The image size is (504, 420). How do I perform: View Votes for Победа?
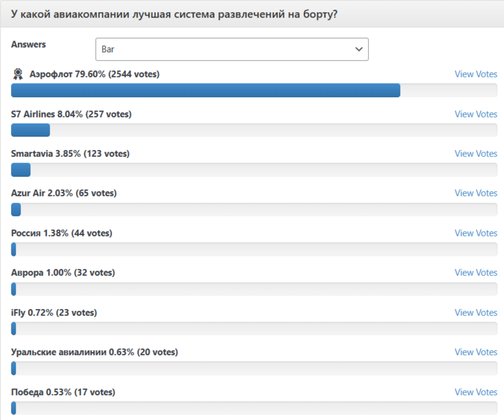475,392
